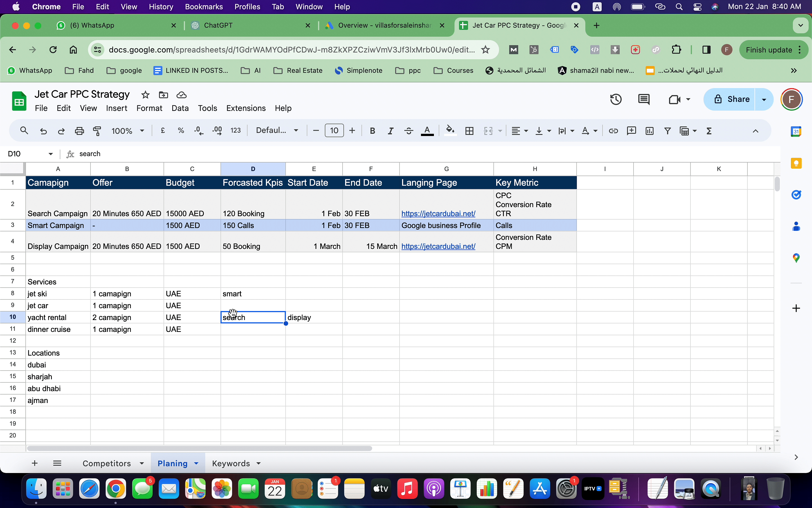Image resolution: width=812 pixels, height=508 pixels.
Task: Open jetcardubai.net link in Display Campaign row
Action: click(438, 246)
